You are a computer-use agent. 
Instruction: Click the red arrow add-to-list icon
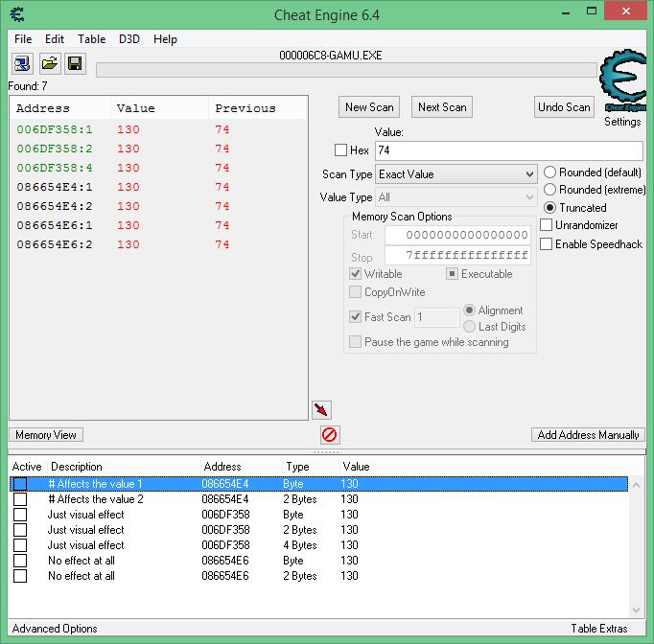321,410
